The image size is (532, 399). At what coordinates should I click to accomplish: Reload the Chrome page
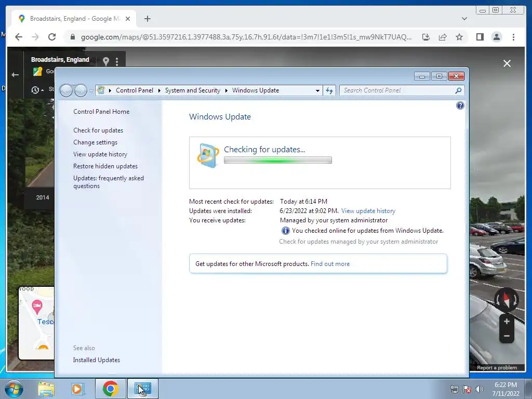click(x=51, y=37)
